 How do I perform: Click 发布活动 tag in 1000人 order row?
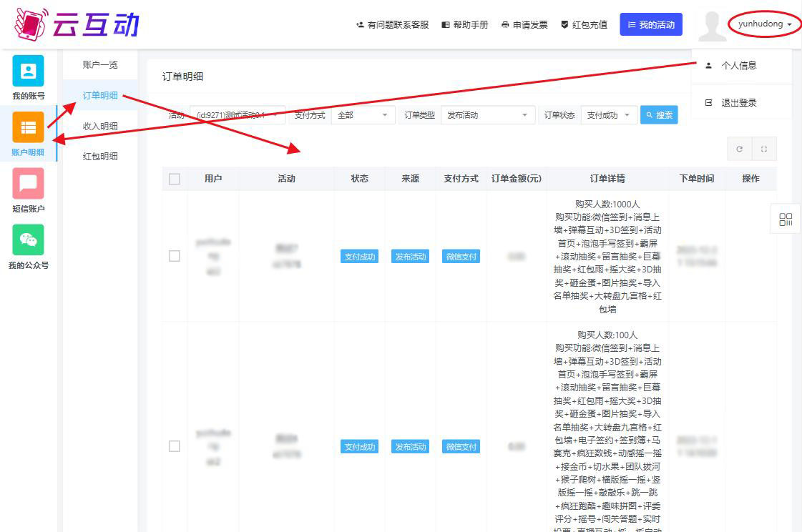[410, 257]
